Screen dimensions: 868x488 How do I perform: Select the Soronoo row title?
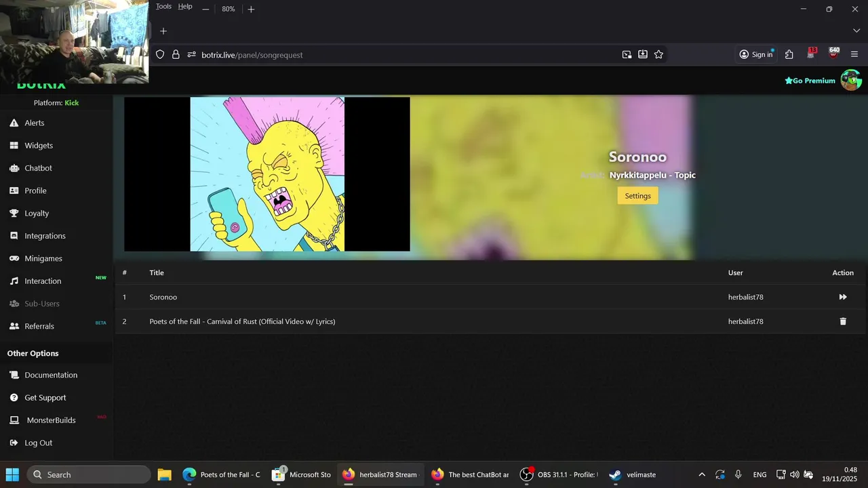pos(163,297)
